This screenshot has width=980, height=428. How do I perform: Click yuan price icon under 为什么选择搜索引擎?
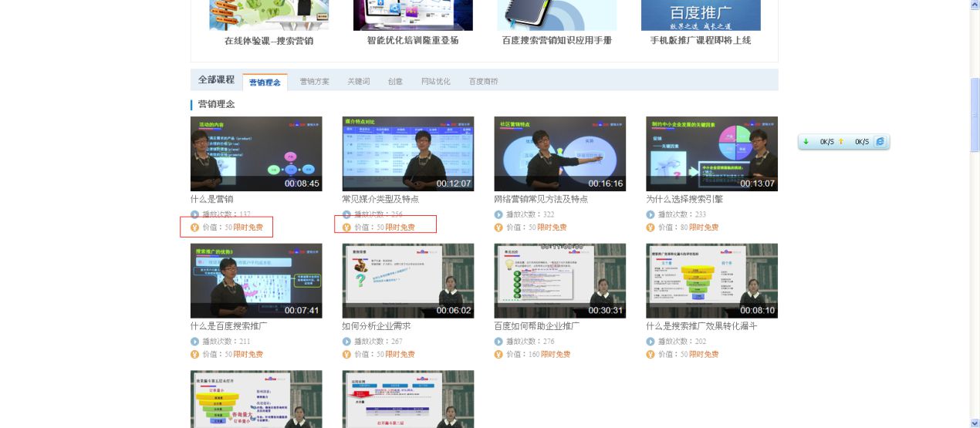tap(651, 227)
